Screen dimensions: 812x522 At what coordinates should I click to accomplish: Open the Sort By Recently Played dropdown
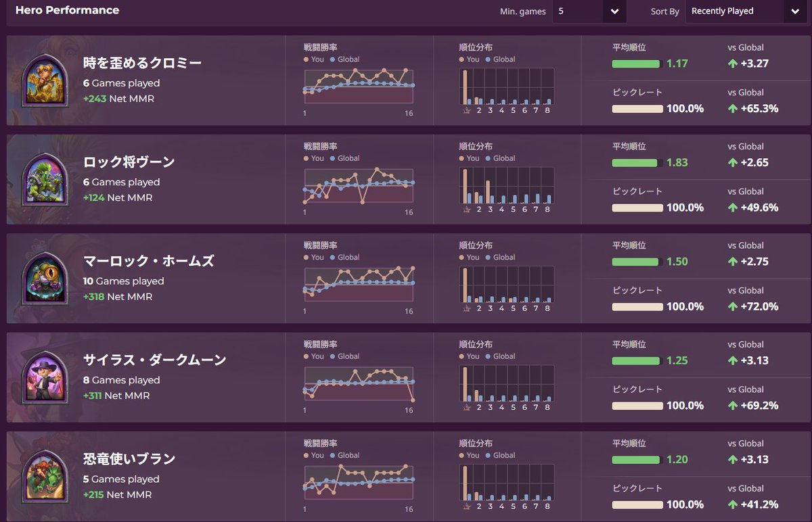point(746,11)
